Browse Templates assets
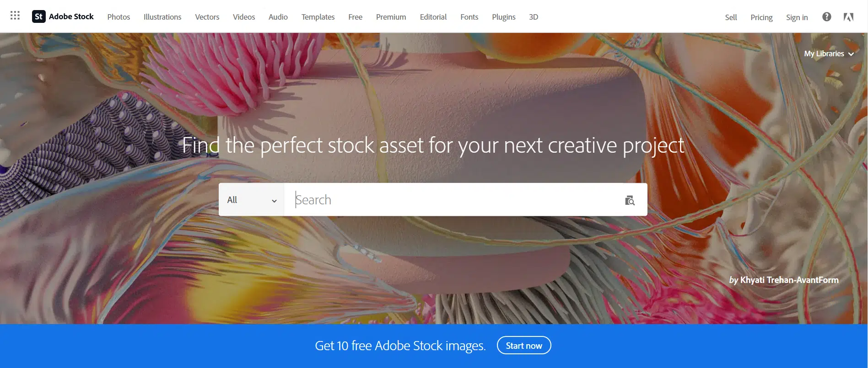Image resolution: width=868 pixels, height=368 pixels. [x=318, y=17]
